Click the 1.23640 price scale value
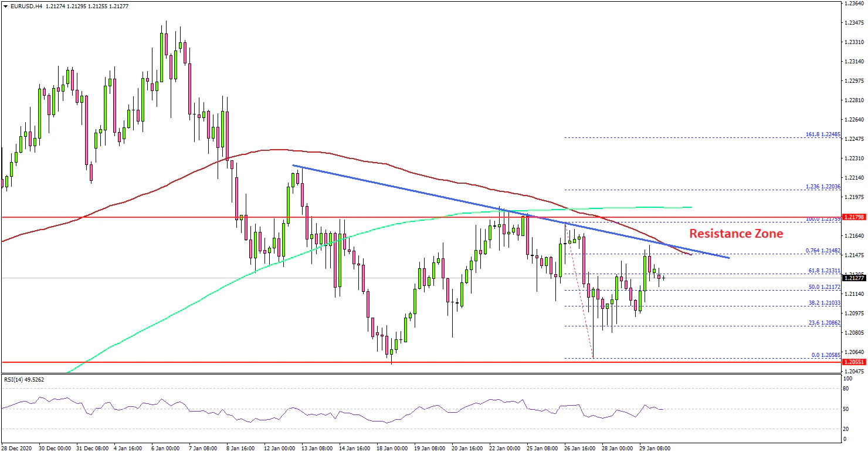Screen dimensions: 868x455 [x=854, y=4]
